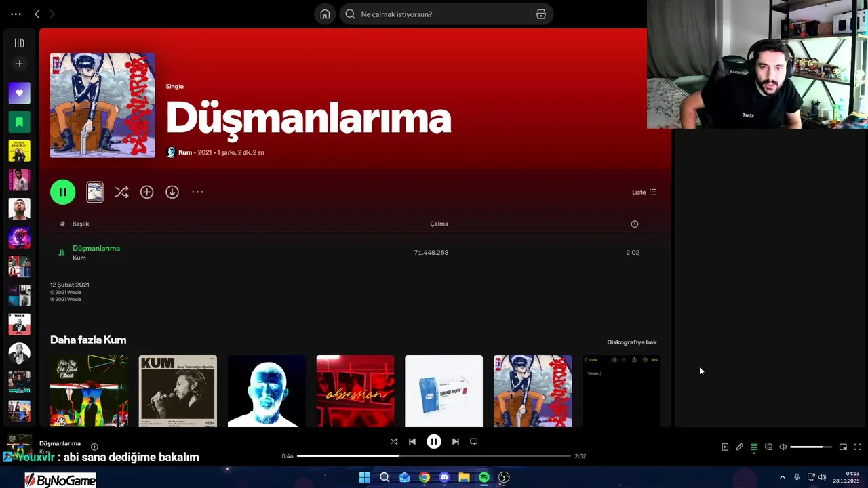
Task: Click the search magnifier icon
Action: coord(350,14)
